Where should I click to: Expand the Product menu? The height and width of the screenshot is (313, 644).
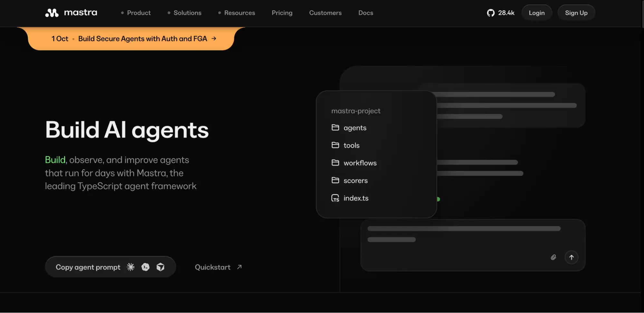tap(136, 13)
